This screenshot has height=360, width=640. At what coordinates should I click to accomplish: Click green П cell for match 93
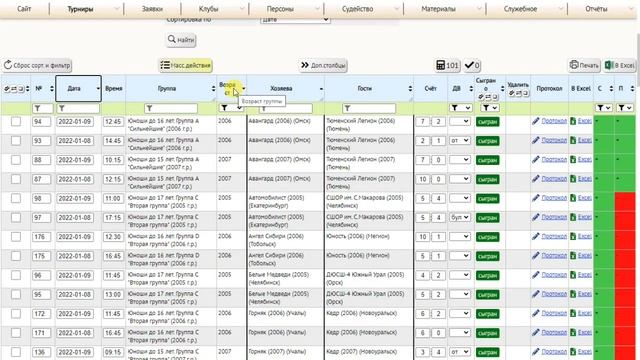point(624,144)
